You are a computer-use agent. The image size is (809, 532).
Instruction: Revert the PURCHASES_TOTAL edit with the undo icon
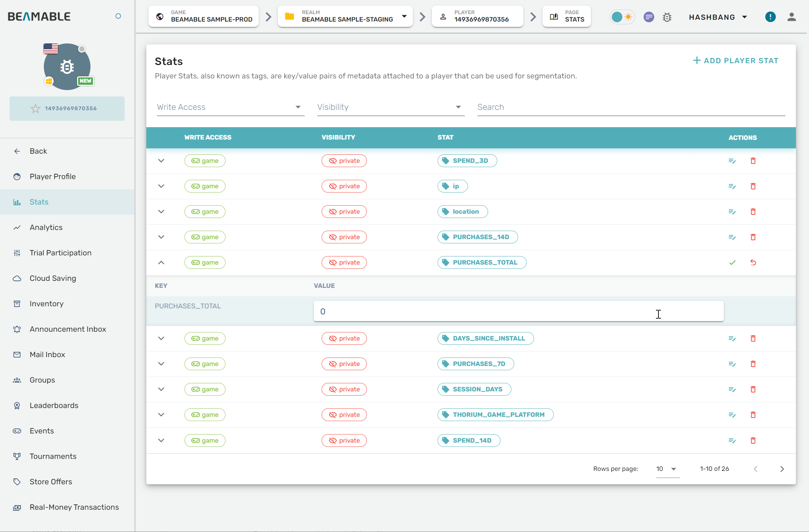pyautogui.click(x=753, y=262)
